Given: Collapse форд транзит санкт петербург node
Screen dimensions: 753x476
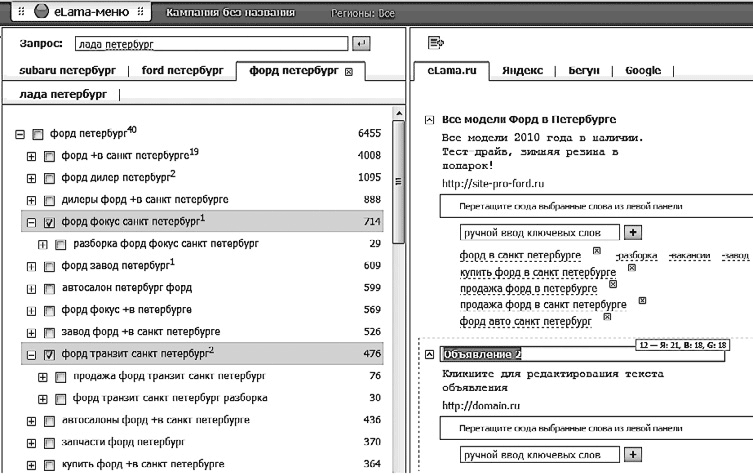Looking at the screenshot, I should coord(31,355).
